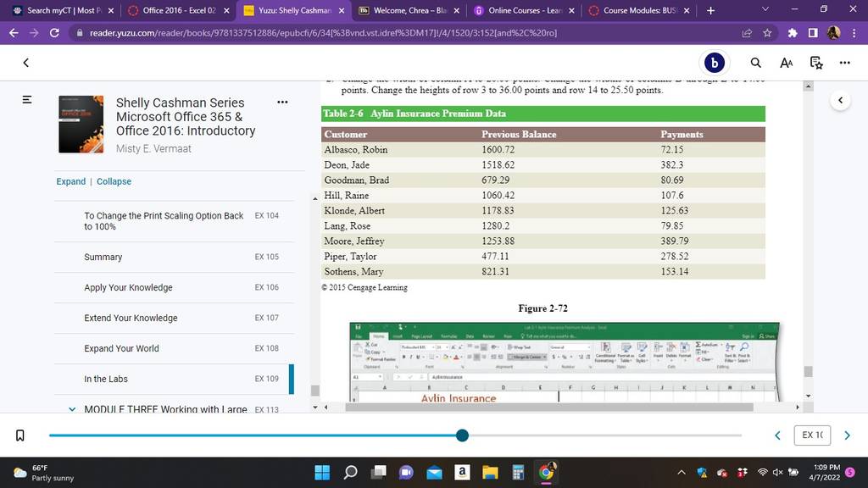Open Chrome menu three dots
This screenshot has height=488, width=868.
pos(854,33)
